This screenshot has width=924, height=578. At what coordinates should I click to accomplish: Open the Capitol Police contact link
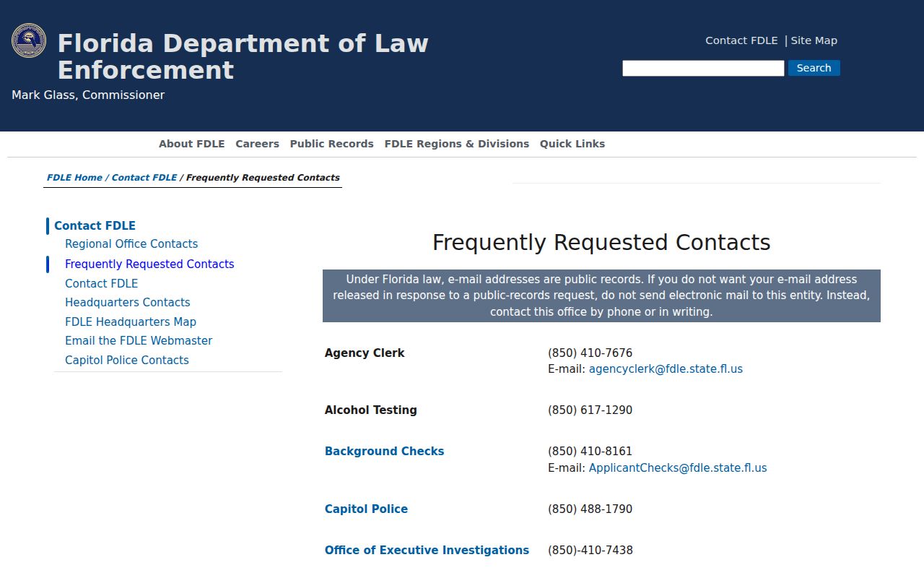tap(366, 509)
